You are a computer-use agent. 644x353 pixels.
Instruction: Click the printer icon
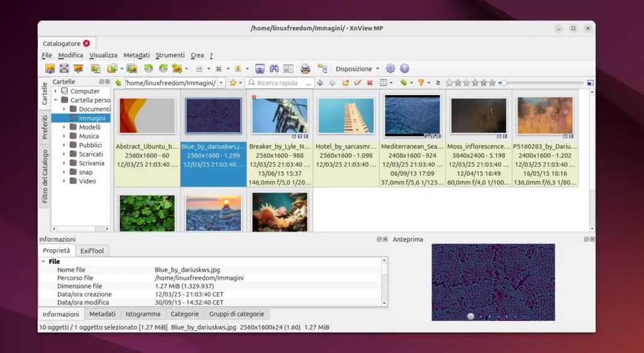coord(305,69)
